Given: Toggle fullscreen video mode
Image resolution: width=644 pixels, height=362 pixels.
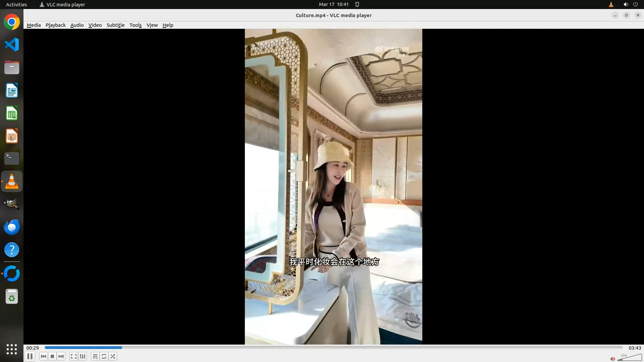Looking at the screenshot, I should click(x=73, y=356).
